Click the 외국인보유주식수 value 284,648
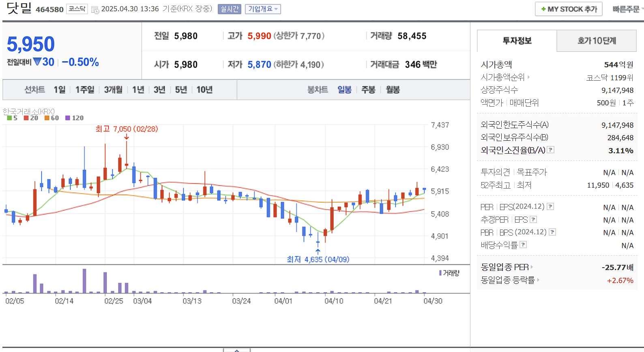Viewport: 644px width, 352px height. [620, 137]
